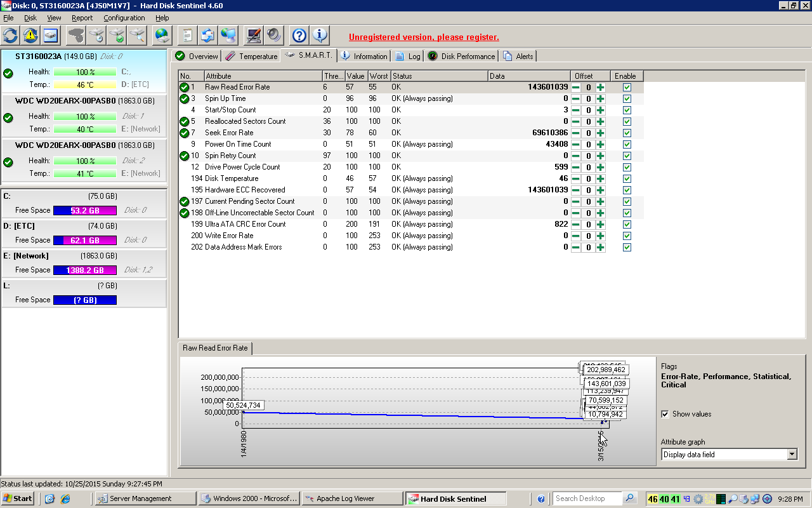Click the blue disk panel toolbar icon
The height and width of the screenshot is (508, 812).
click(50, 35)
